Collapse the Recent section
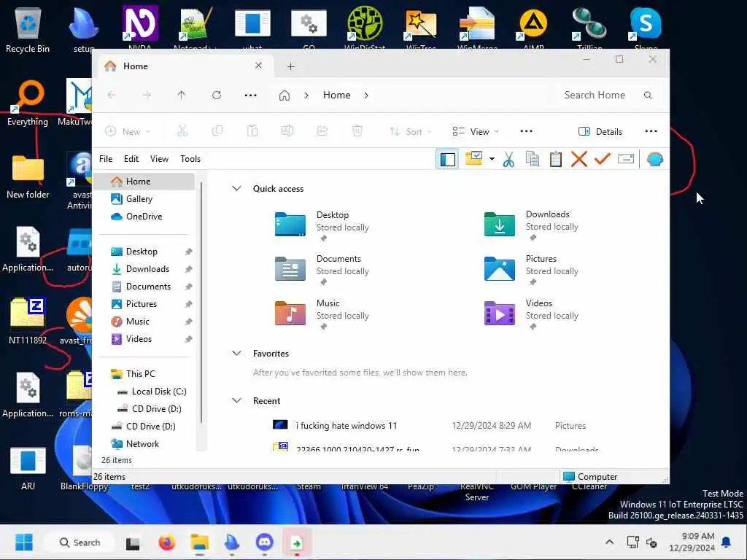The image size is (747, 560). (236, 401)
